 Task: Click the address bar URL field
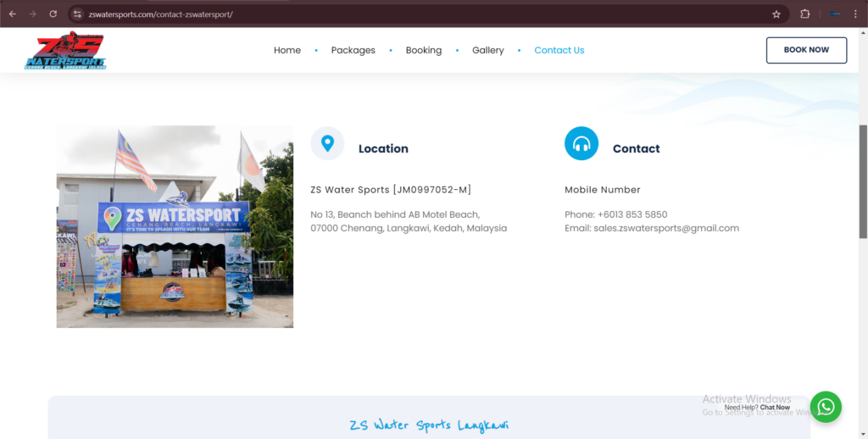[x=426, y=14]
